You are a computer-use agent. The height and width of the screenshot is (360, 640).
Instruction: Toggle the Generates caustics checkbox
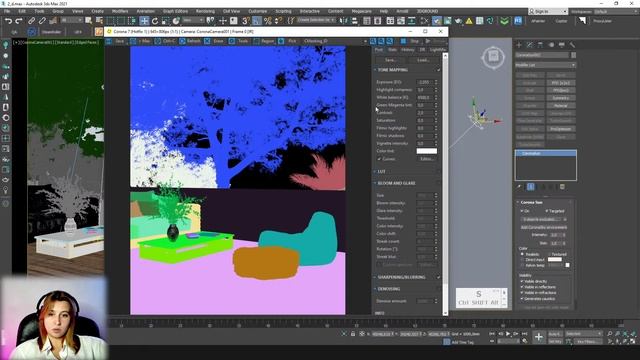pyautogui.click(x=522, y=298)
